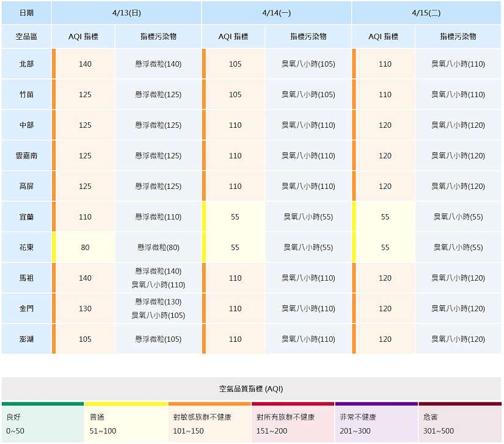Viewport: 504px width, 444px height.
Task: Select the 空品區 column header
Action: (x=26, y=37)
